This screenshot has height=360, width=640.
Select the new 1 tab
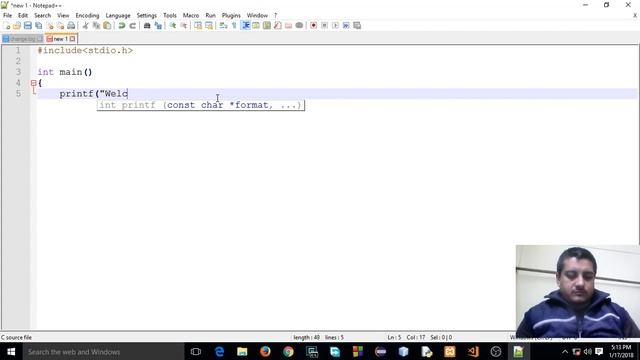coord(60,39)
